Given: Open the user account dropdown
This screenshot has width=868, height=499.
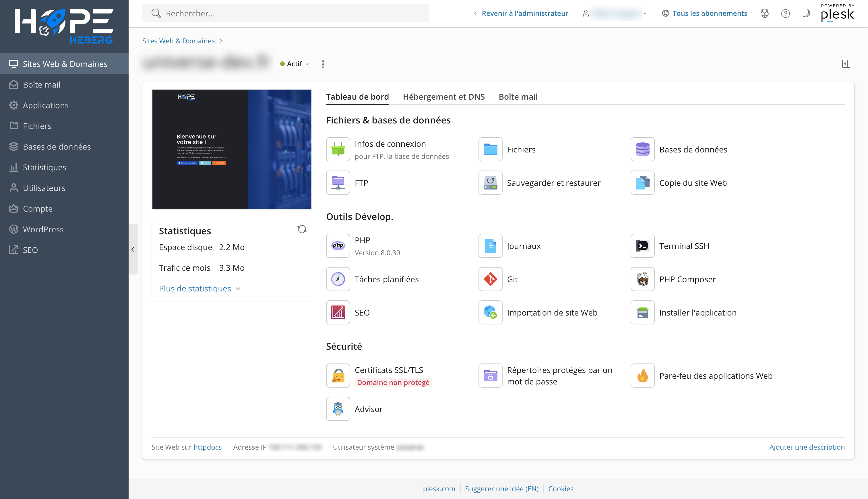Looking at the screenshot, I should [x=615, y=13].
